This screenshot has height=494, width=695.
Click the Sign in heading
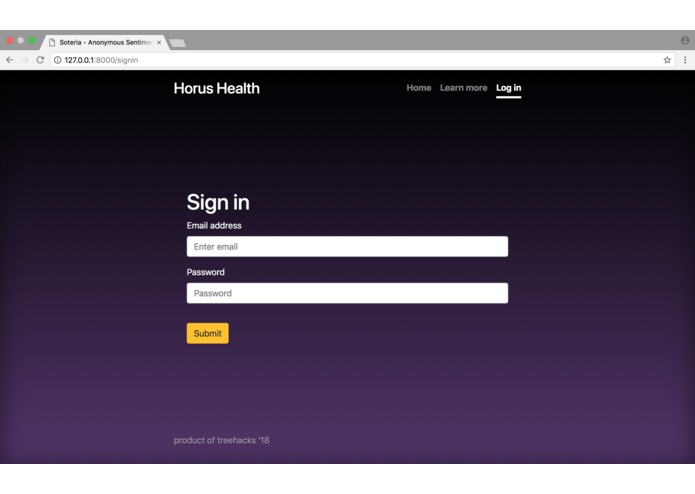point(218,202)
